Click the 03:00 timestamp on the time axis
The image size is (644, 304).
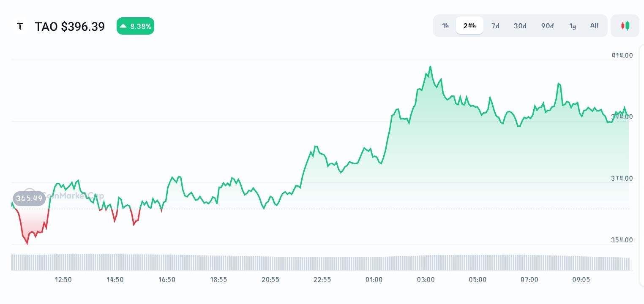[426, 280]
